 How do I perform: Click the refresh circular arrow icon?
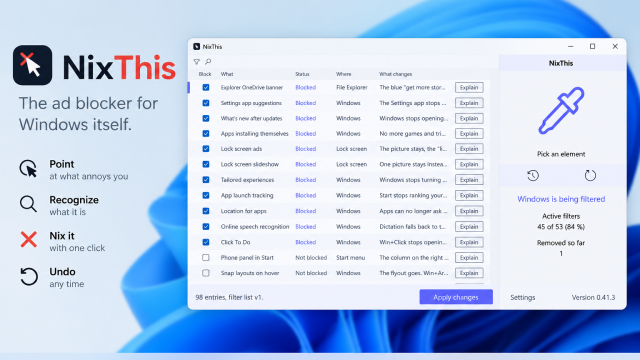pyautogui.click(x=590, y=176)
